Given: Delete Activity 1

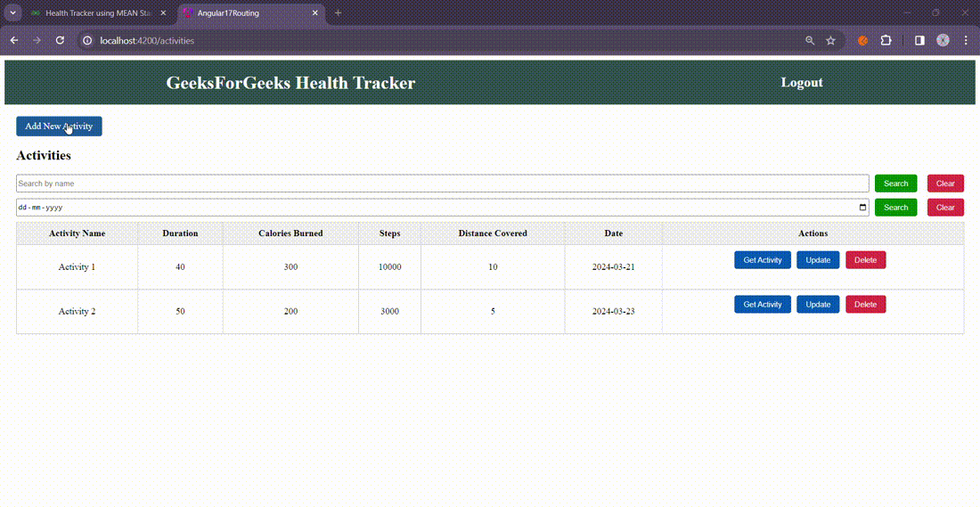Looking at the screenshot, I should tap(866, 260).
